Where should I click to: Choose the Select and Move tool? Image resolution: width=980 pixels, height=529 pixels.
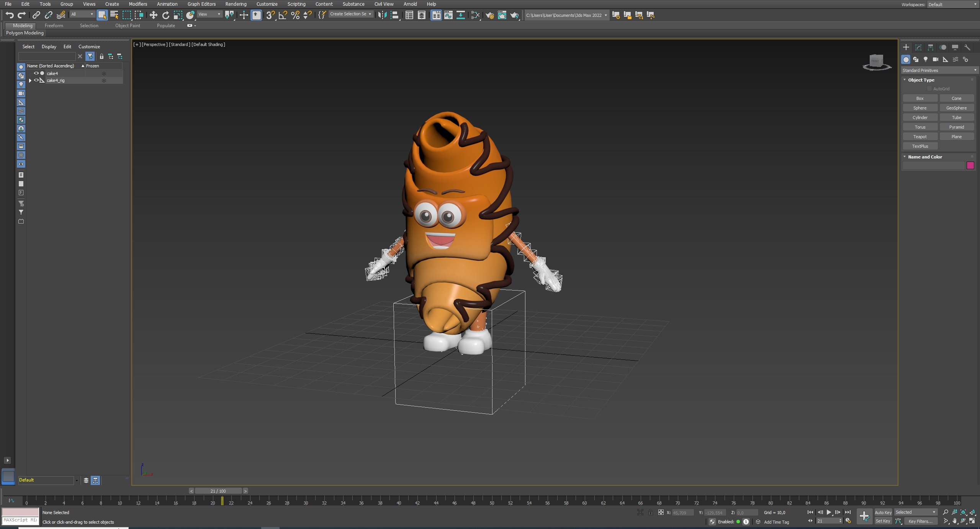click(x=153, y=15)
